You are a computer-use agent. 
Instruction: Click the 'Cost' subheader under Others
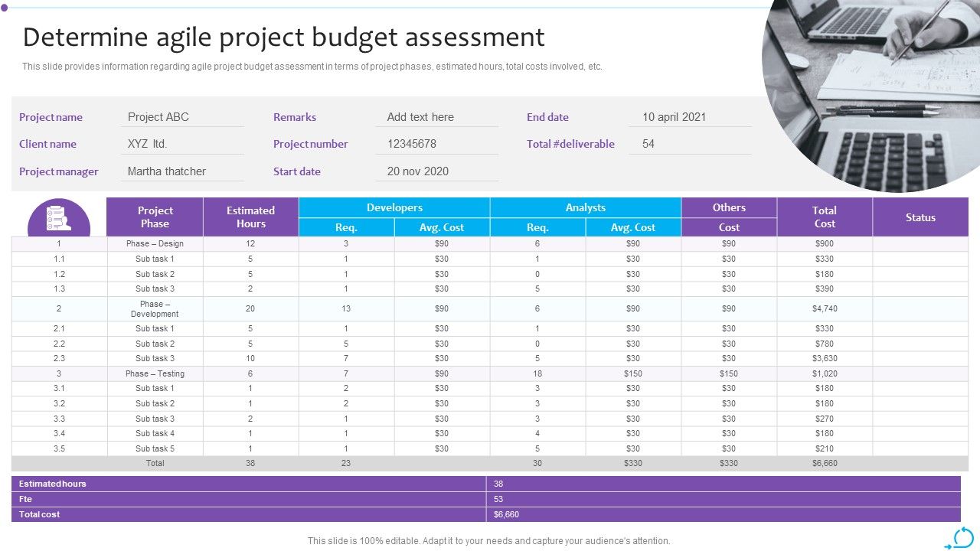pyautogui.click(x=729, y=227)
